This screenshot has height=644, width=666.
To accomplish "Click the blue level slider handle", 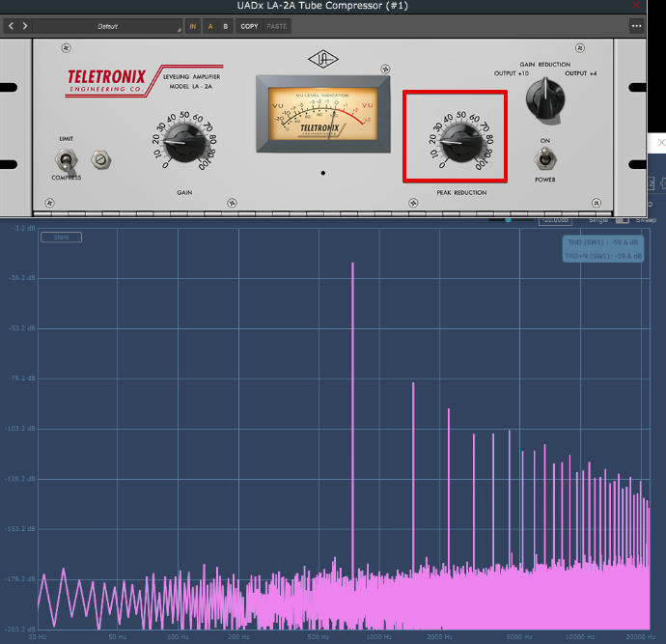I will [x=508, y=219].
